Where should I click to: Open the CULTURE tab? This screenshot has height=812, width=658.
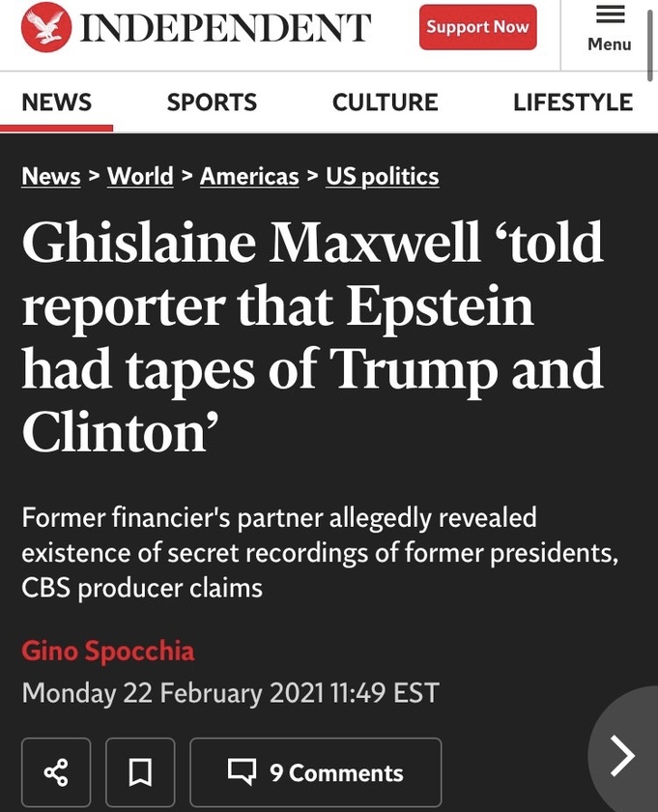[x=385, y=102]
